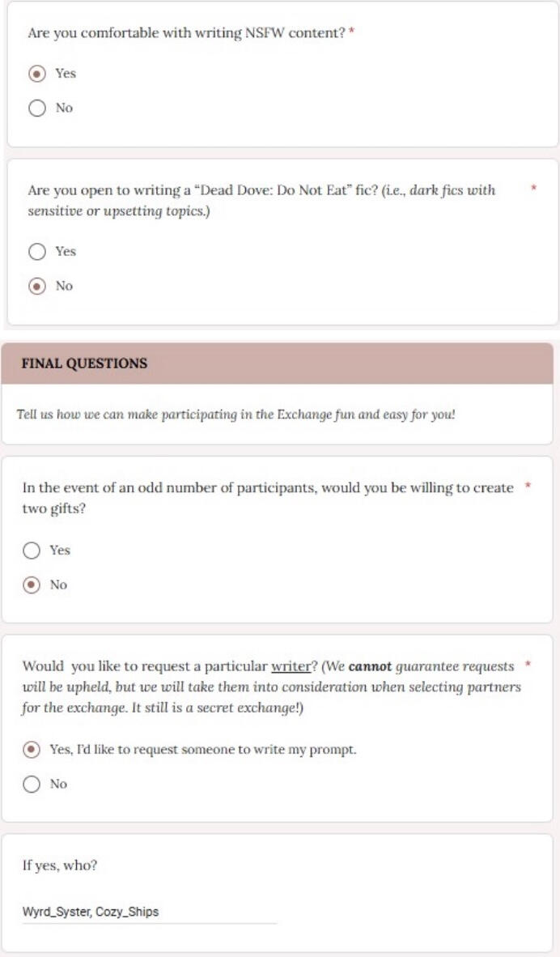Click the required asterisk of two gifts question
Viewport: 560px width, 957px height.
528,487
